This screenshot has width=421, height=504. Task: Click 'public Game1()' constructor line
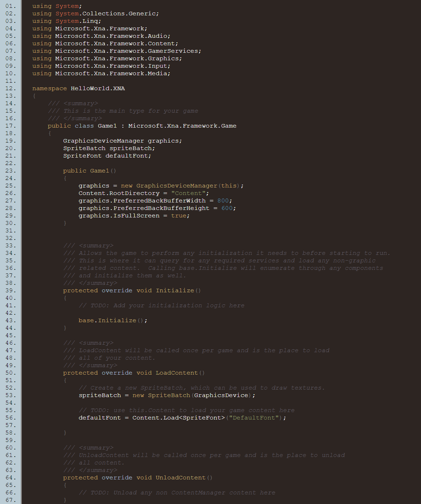click(90, 171)
